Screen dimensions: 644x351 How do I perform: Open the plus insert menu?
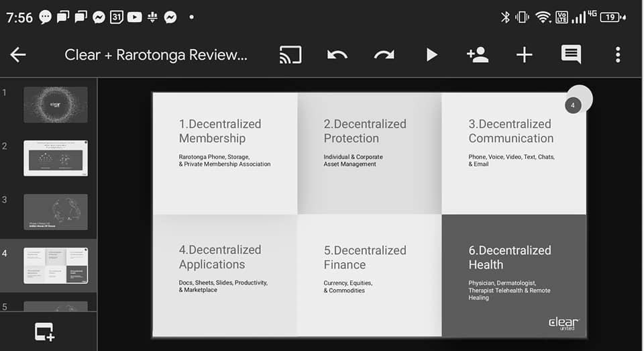[x=524, y=55]
